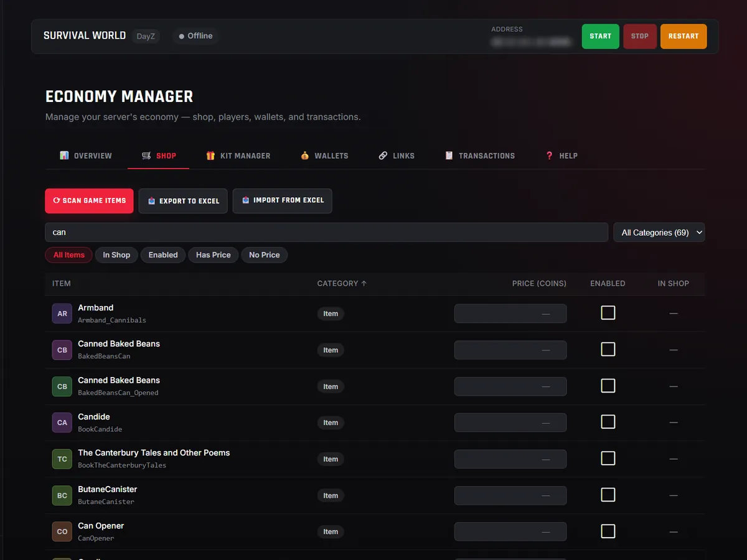The height and width of the screenshot is (560, 747).
Task: Click the import icon in Import from Excel
Action: point(245,200)
